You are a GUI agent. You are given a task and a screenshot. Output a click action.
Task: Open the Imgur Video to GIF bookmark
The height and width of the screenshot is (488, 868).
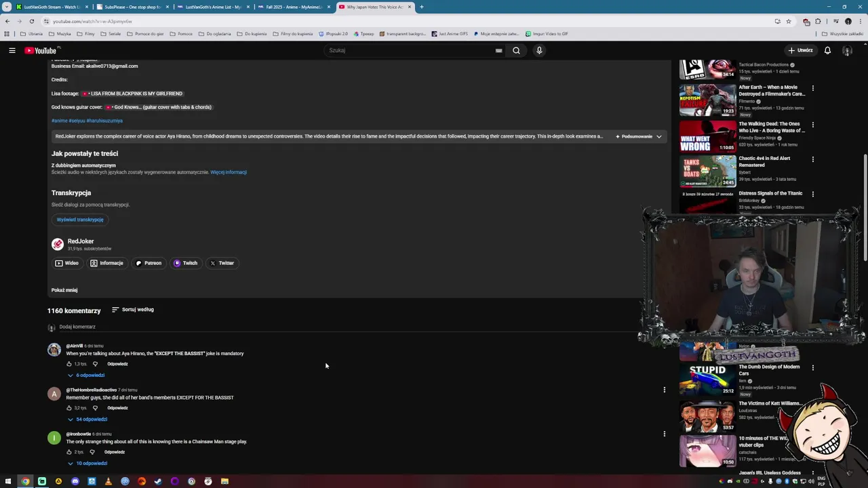coord(547,34)
